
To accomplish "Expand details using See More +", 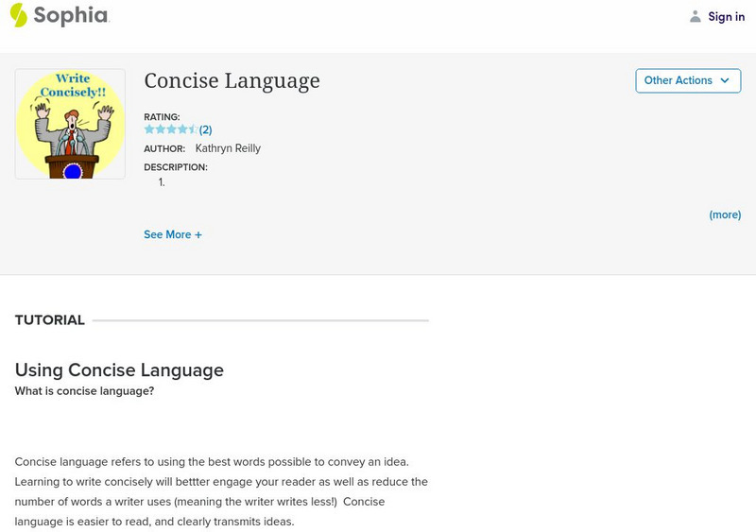I will 173,234.
